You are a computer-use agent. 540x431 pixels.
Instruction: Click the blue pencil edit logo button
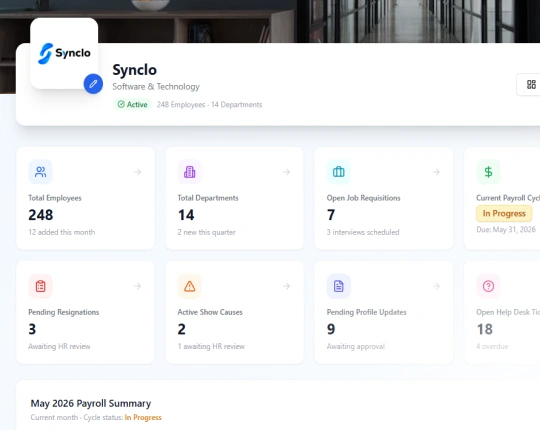click(93, 84)
